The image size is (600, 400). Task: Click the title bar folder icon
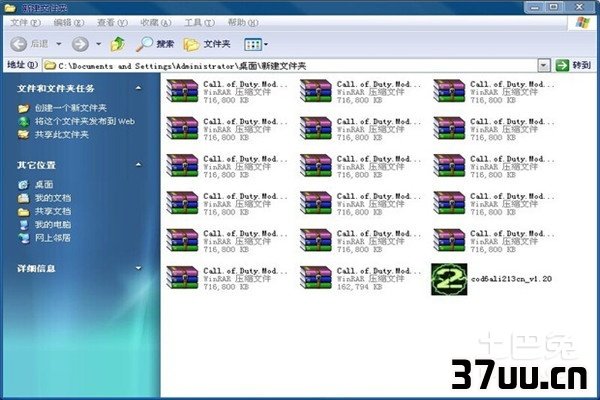pos(10,7)
